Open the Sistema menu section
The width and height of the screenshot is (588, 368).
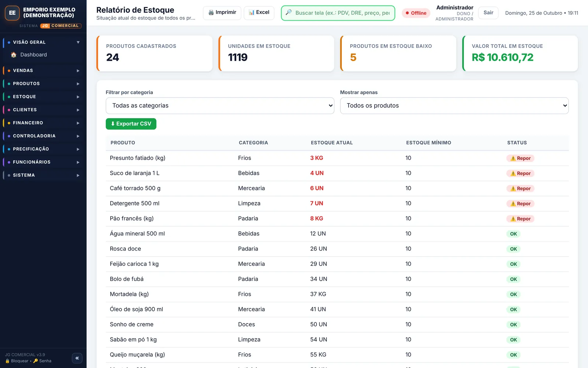click(43, 175)
